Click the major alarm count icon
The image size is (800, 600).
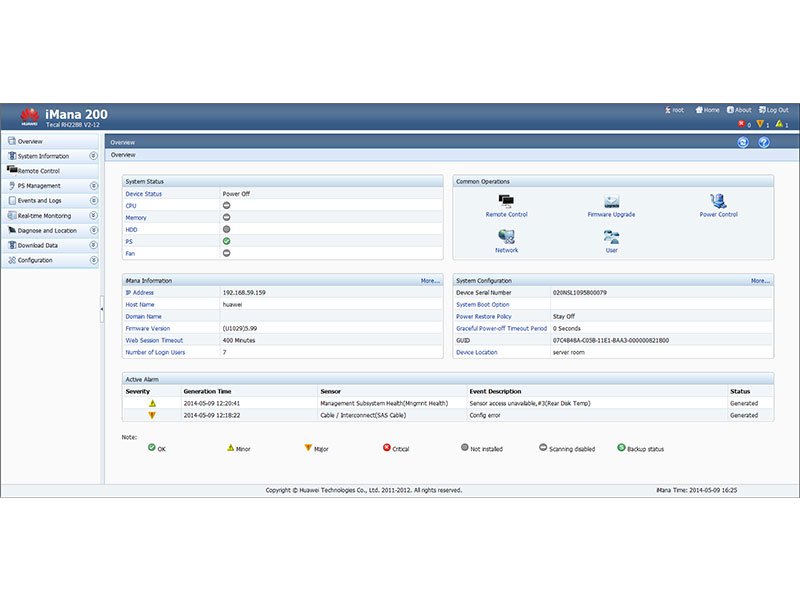[760, 124]
